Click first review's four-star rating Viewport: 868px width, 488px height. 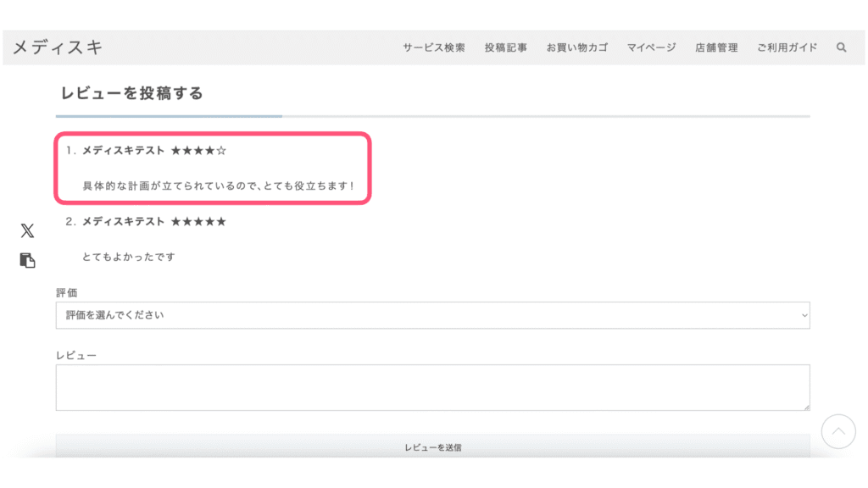[198, 151]
